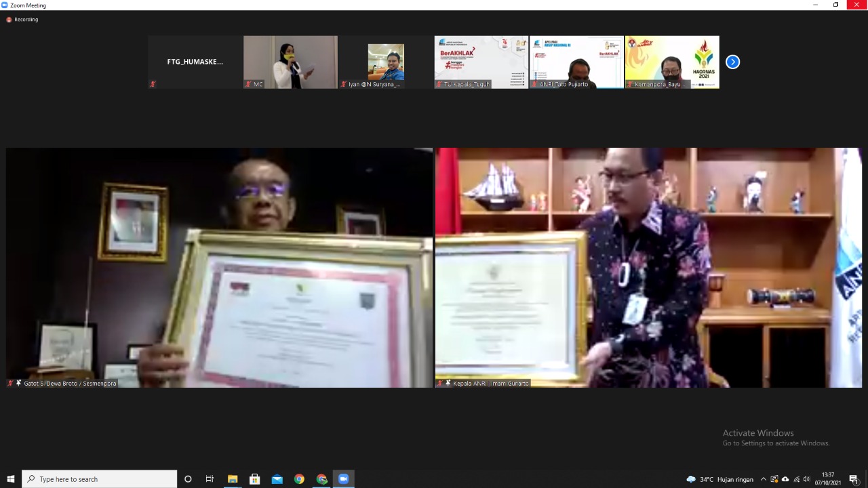
Task: Open File Explorer from the taskbar
Action: pos(233,479)
